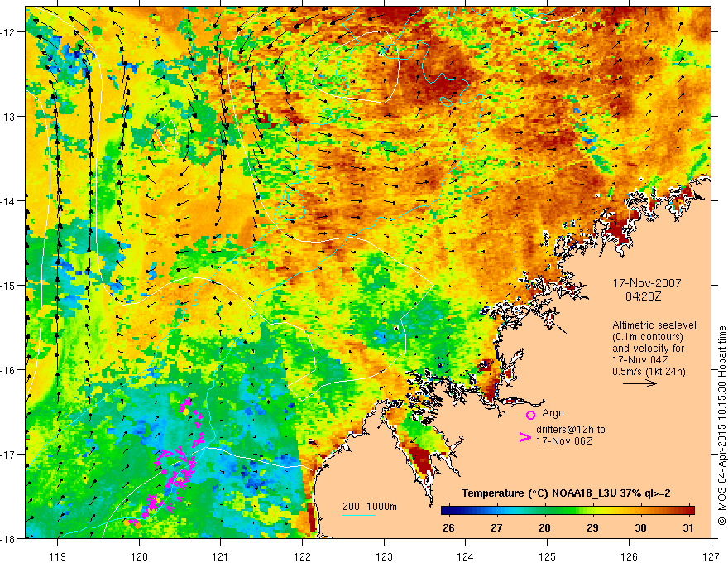This screenshot has width=728, height=563.
Task: Click longitude axis label '121'
Action: coord(221,556)
